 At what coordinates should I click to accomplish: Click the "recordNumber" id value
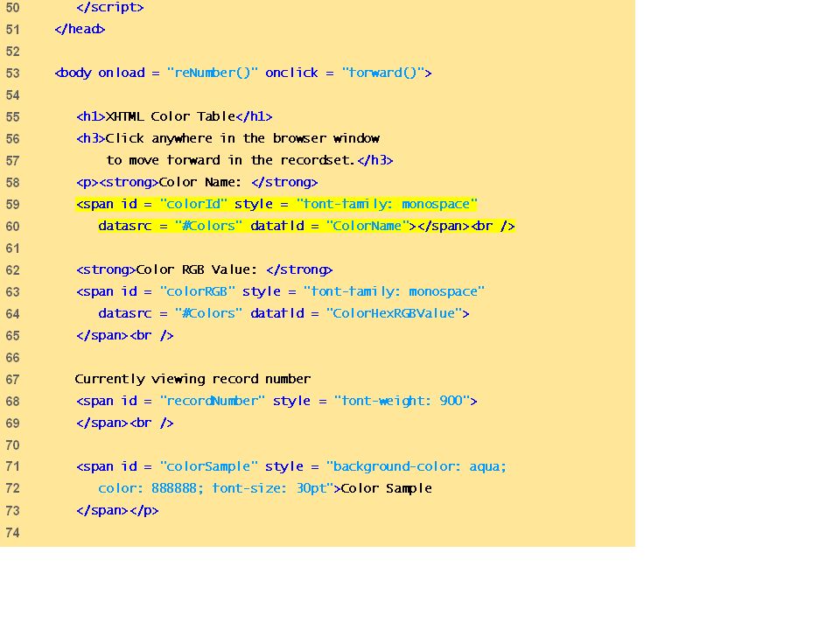click(212, 401)
